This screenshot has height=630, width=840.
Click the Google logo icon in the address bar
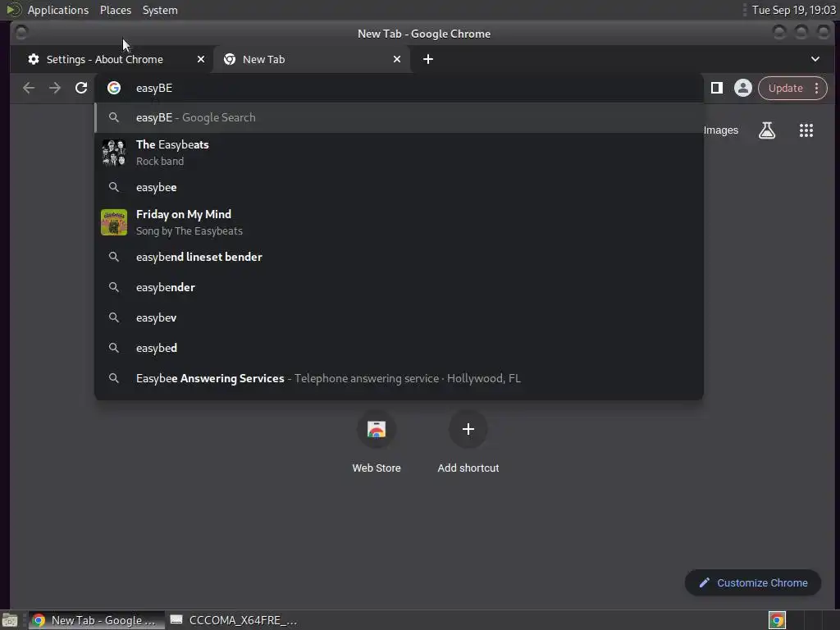[113, 88]
